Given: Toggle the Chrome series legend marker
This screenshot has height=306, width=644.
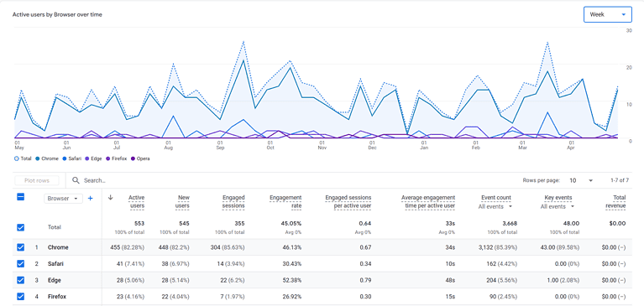Looking at the screenshot, I should tap(38, 158).
